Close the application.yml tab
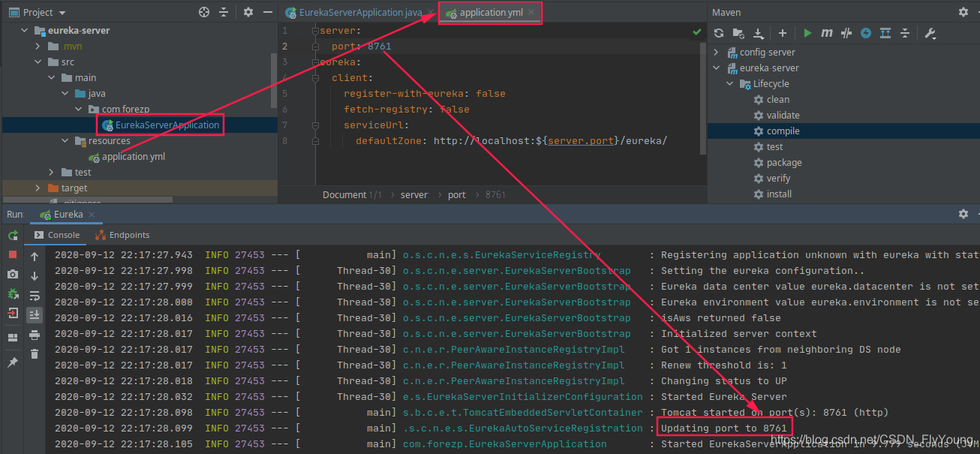The width and height of the screenshot is (980, 454). 531,13
